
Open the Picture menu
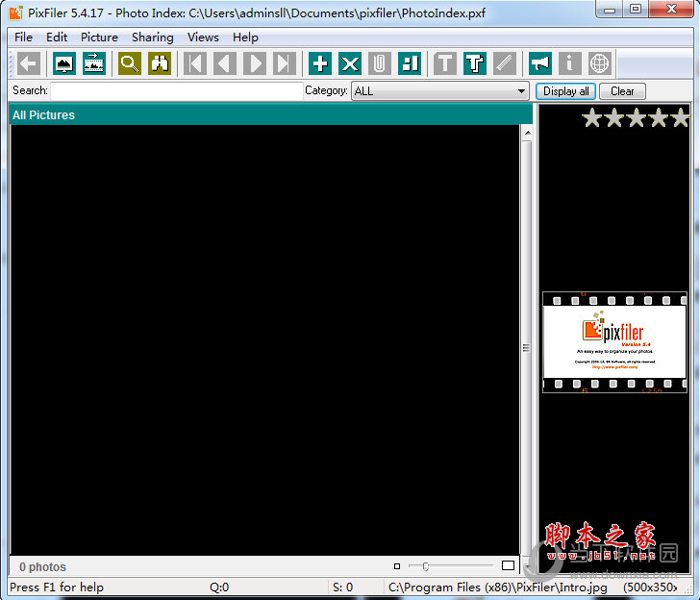click(x=99, y=37)
